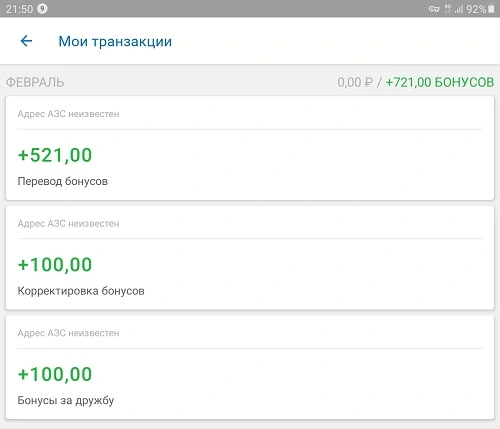The width and height of the screenshot is (500, 429).
Task: Tap the 21:50 clock in status bar
Action: 19,9
